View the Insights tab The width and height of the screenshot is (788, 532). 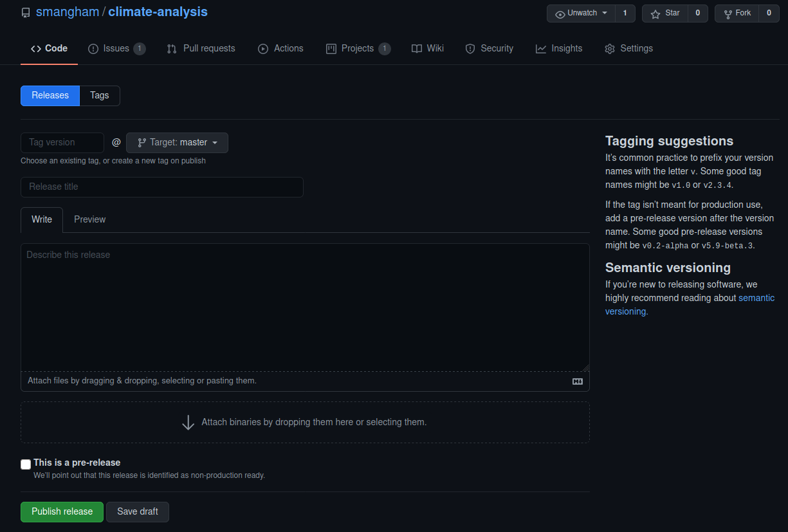point(559,49)
